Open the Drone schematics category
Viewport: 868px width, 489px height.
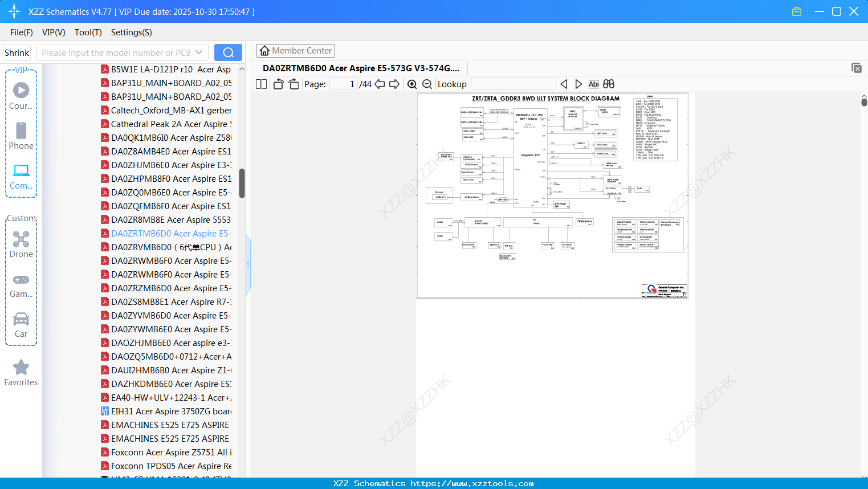(x=21, y=244)
